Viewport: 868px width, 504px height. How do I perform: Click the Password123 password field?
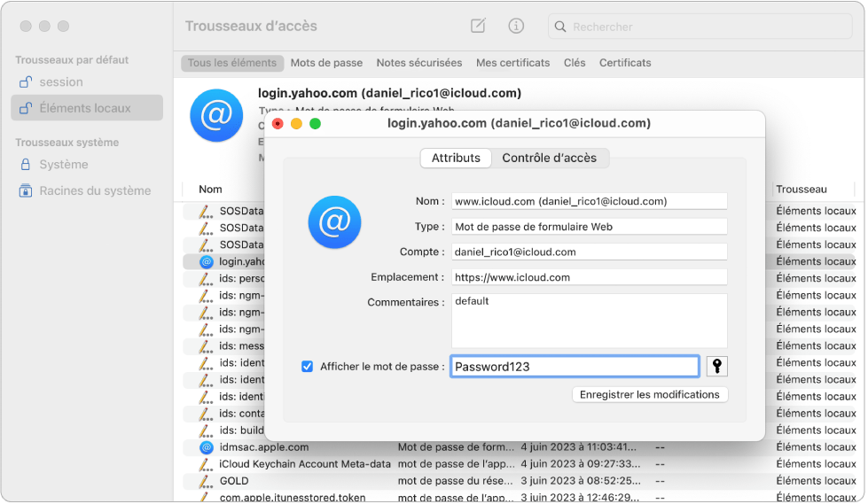(x=575, y=367)
